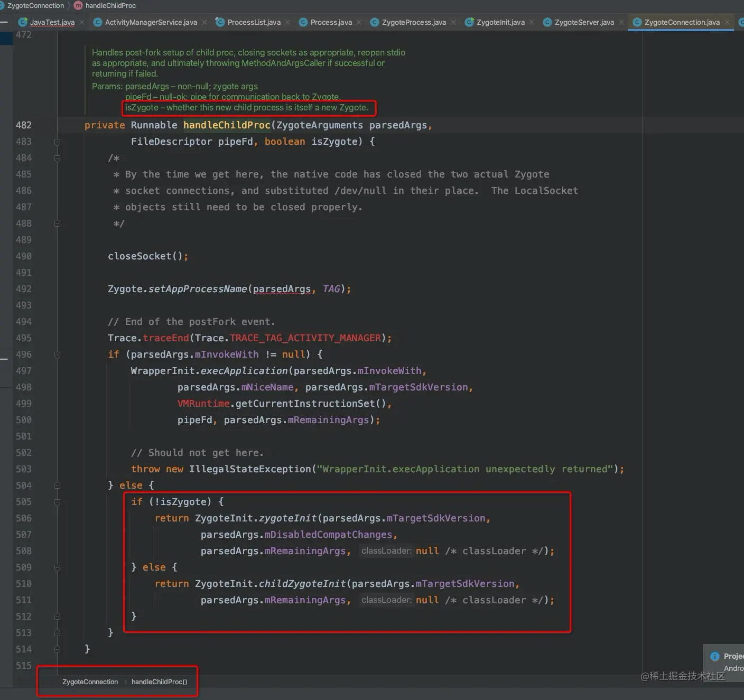The image size is (744, 700).
Task: Click the TAG constant on line 492
Action: click(331, 289)
